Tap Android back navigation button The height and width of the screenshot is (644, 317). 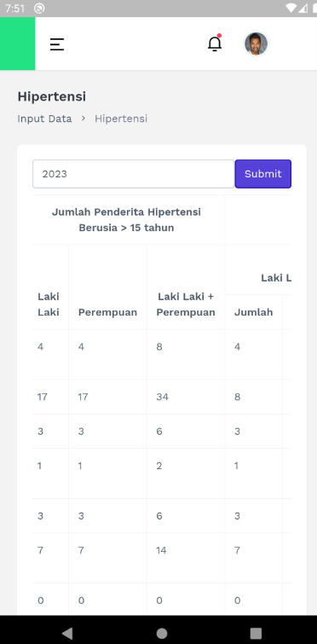[x=67, y=633]
